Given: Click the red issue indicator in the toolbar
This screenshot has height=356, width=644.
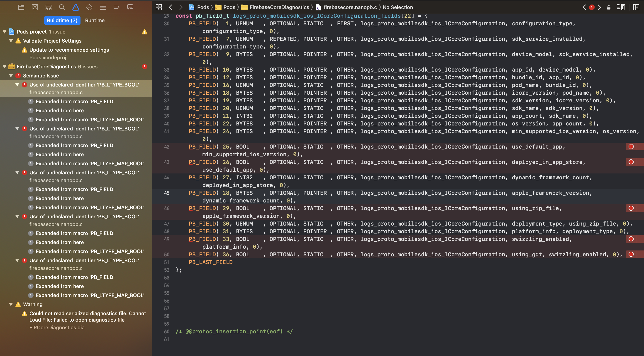Looking at the screenshot, I should pyautogui.click(x=592, y=7).
